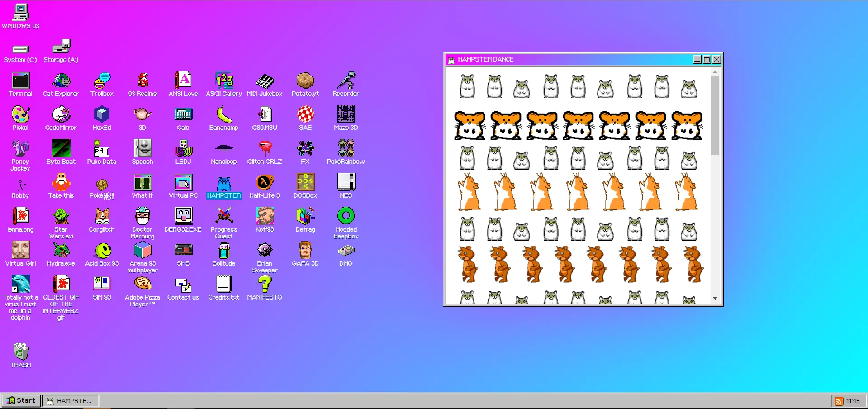Click the HAMPSTE... taskbar button

tap(70, 401)
